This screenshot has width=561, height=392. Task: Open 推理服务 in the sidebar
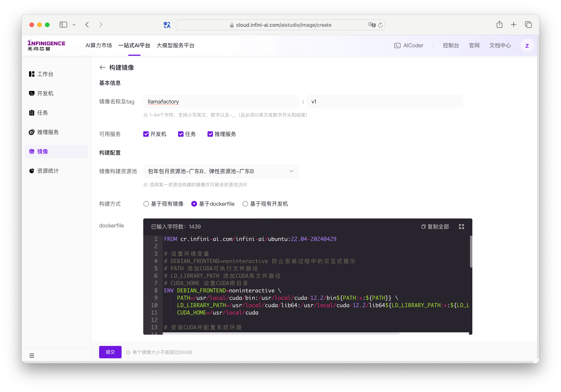(x=56, y=132)
